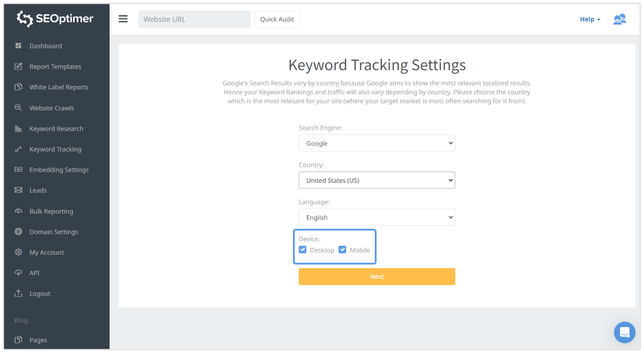Go to Keyword Tracking in sidebar
The height and width of the screenshot is (353, 644).
tap(55, 149)
